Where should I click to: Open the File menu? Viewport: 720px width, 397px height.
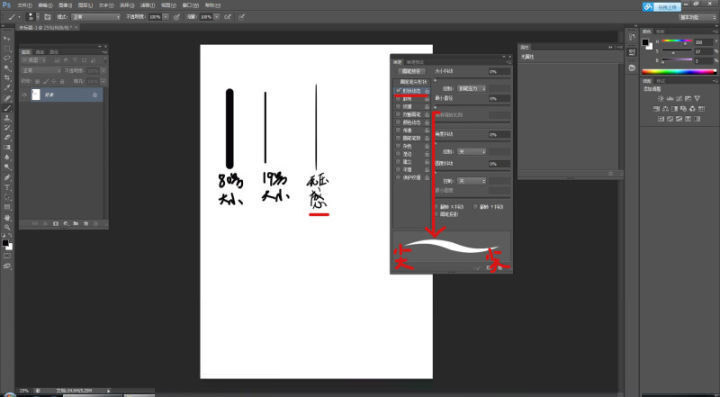tap(24, 6)
